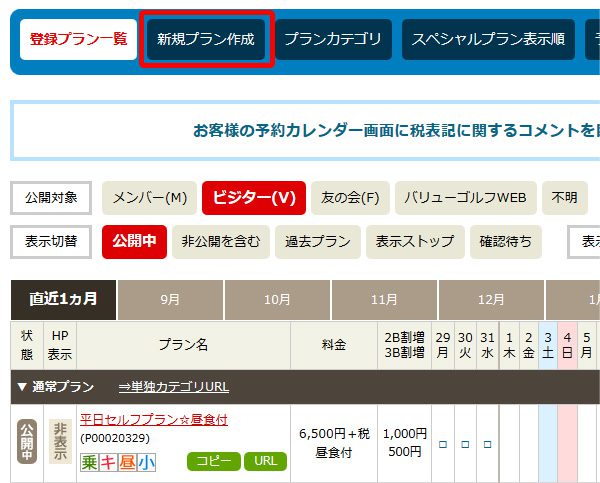Screen dimensions: 600x483
Task: Filter by メンバー(M)
Action: click(x=150, y=198)
